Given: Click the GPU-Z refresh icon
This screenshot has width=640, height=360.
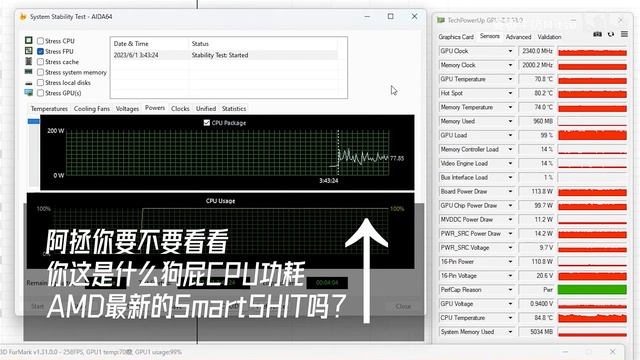Looking at the screenshot, I should point(611,34).
